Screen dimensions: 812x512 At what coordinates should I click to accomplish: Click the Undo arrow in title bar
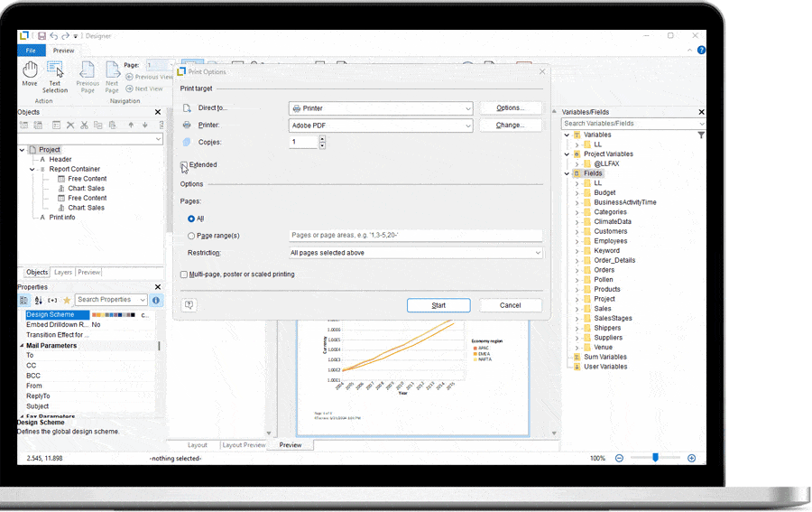tap(54, 36)
